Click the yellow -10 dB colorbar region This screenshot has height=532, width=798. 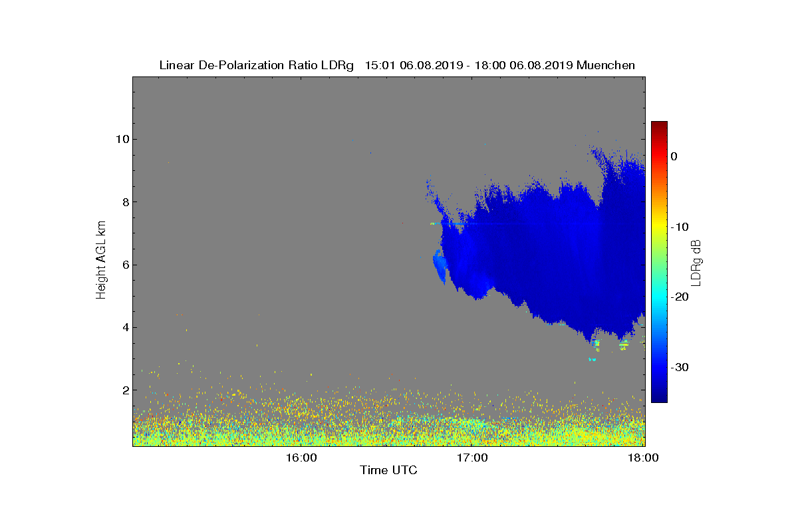[x=659, y=227]
